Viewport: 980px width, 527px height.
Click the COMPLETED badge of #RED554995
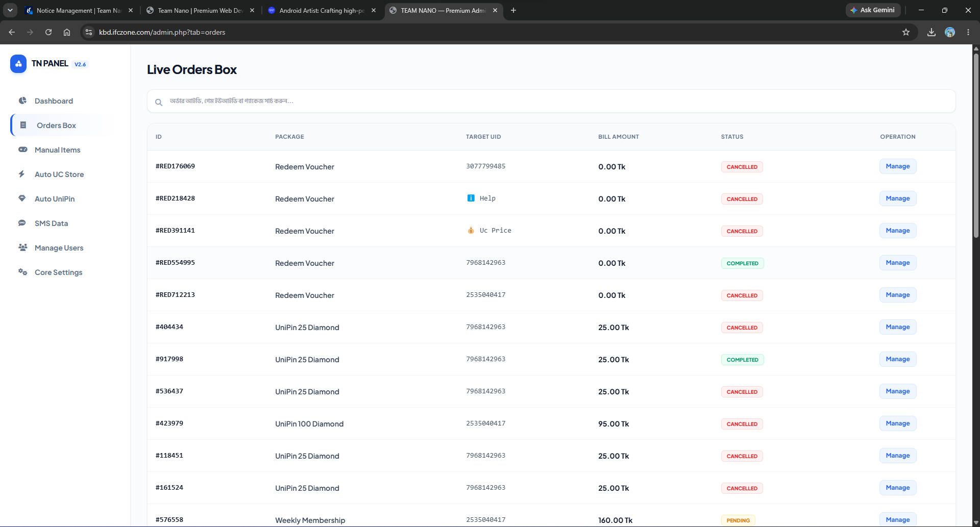(742, 263)
